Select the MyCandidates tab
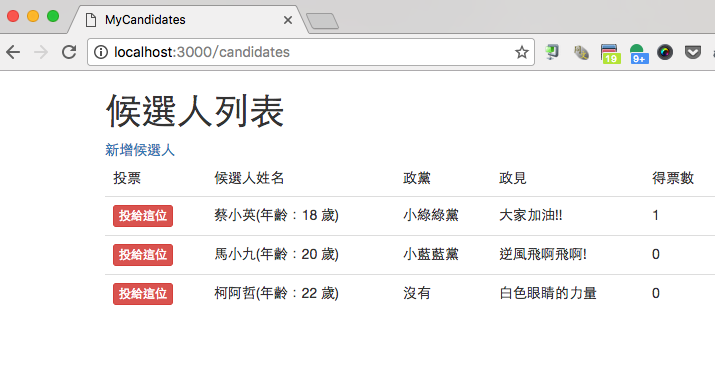 tap(188, 20)
